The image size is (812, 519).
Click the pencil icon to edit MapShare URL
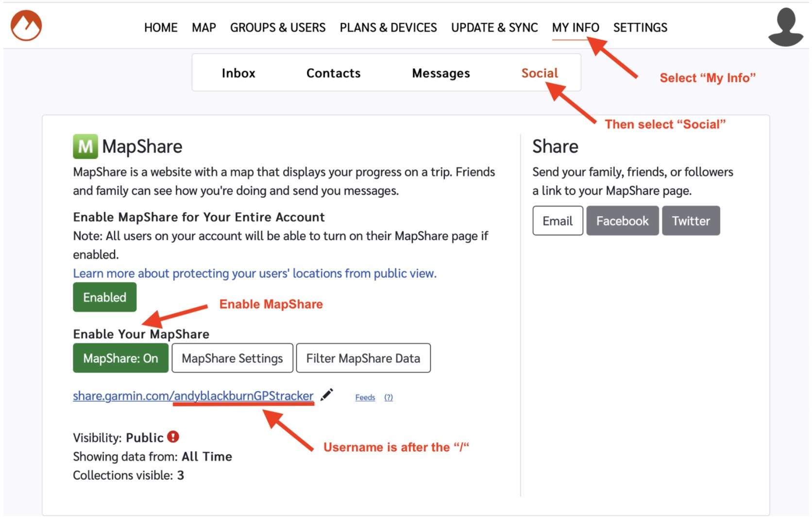click(x=327, y=395)
